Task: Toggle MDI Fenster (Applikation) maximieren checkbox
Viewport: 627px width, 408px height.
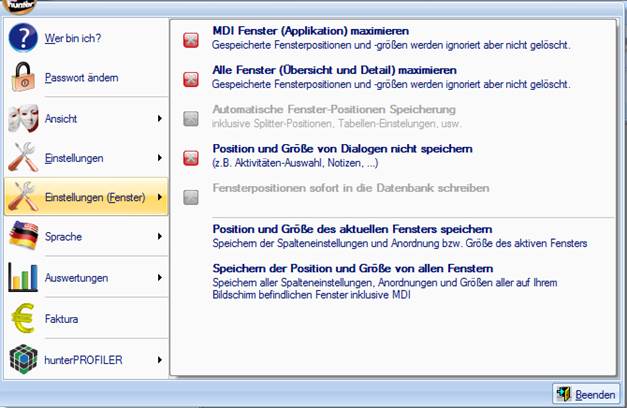Action: (191, 39)
